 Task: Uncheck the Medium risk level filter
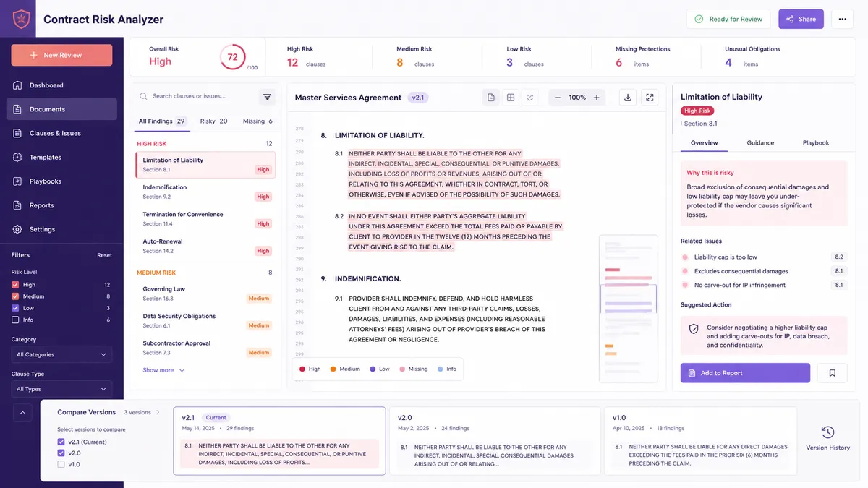pyautogui.click(x=15, y=296)
